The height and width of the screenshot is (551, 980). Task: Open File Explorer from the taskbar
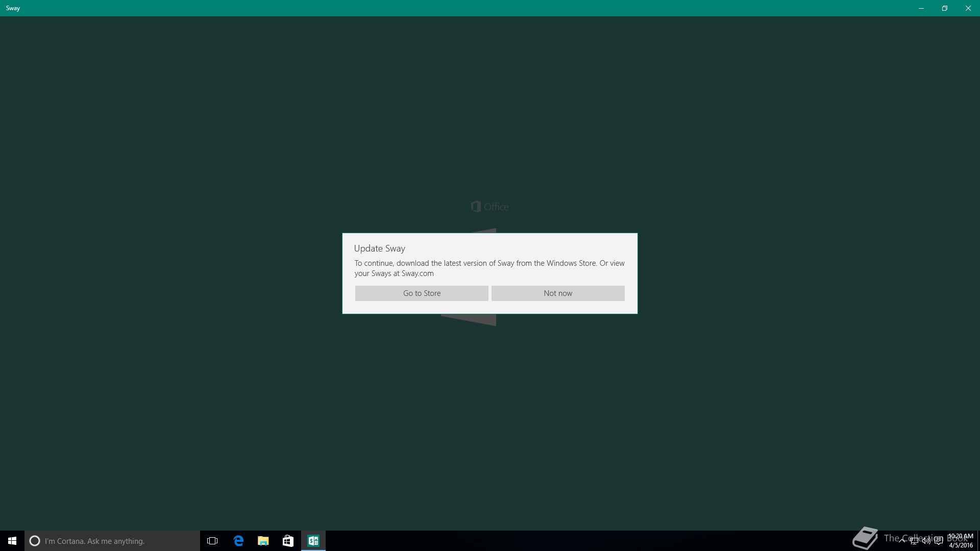[263, 541]
